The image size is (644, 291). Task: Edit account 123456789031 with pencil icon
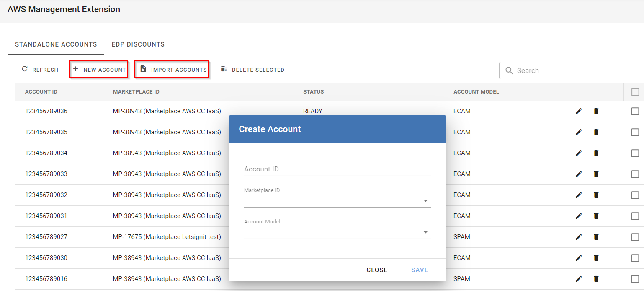point(579,216)
